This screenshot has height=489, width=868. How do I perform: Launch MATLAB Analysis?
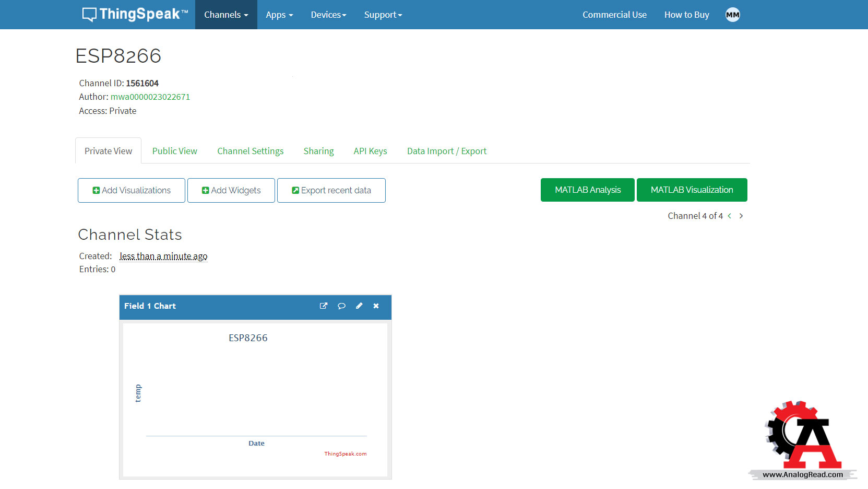coord(588,190)
